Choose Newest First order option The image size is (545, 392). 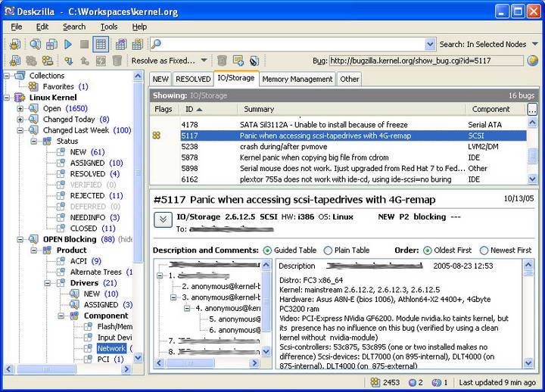484,250
